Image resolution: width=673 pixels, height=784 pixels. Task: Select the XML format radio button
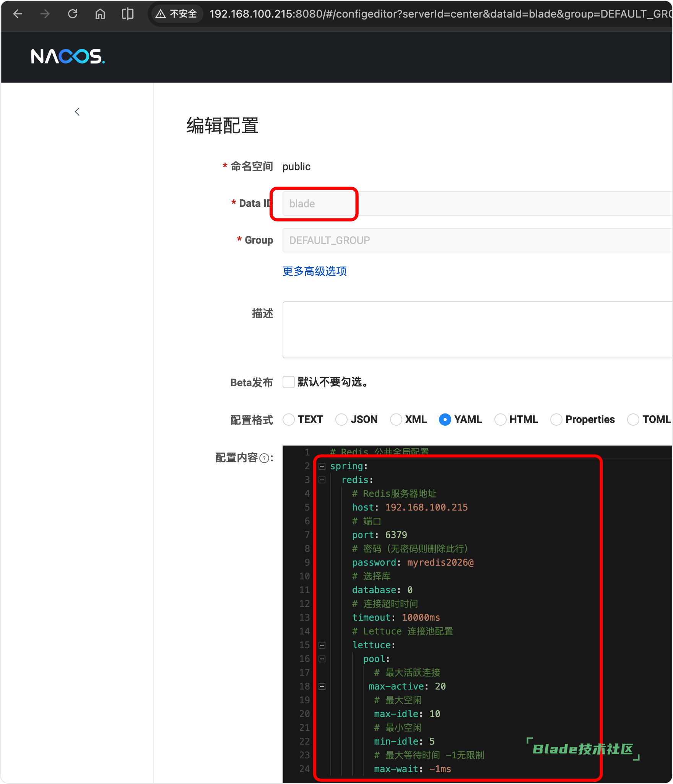(x=396, y=420)
